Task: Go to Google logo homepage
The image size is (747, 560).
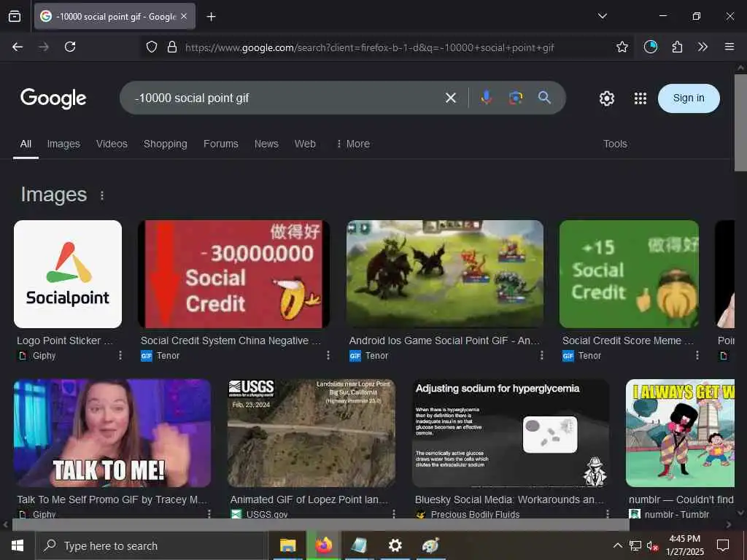Action: [x=53, y=98]
